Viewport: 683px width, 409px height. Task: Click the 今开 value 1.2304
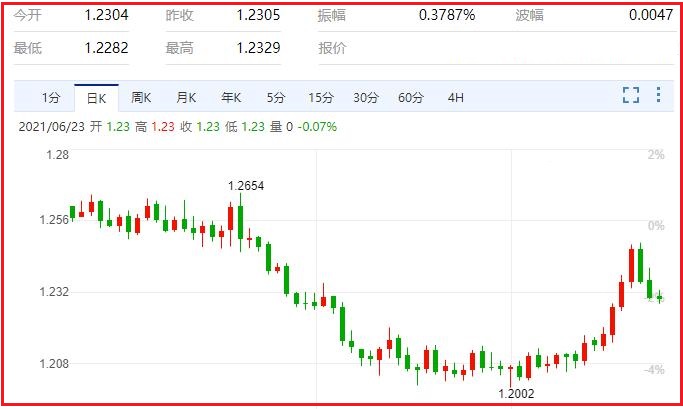(107, 15)
